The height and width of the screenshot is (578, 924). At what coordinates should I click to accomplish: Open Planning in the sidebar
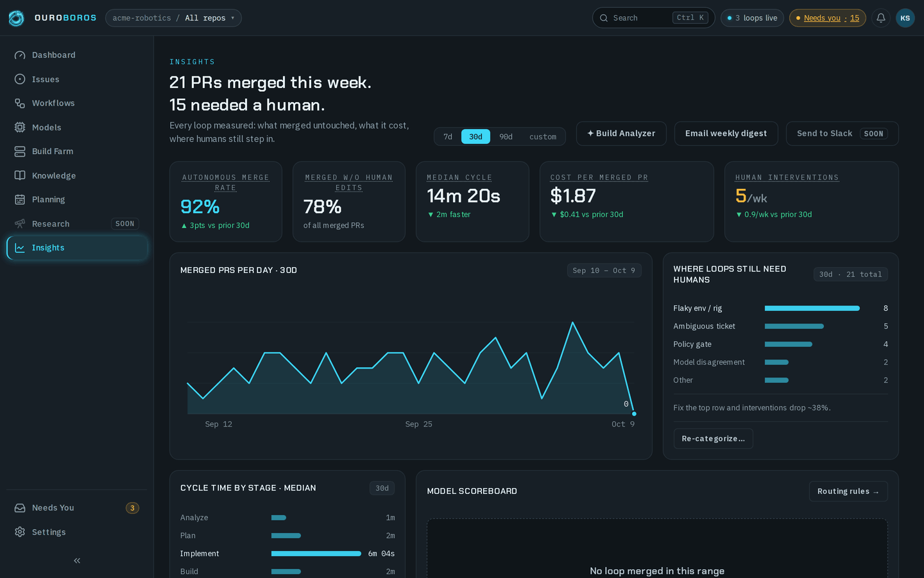(x=77, y=200)
